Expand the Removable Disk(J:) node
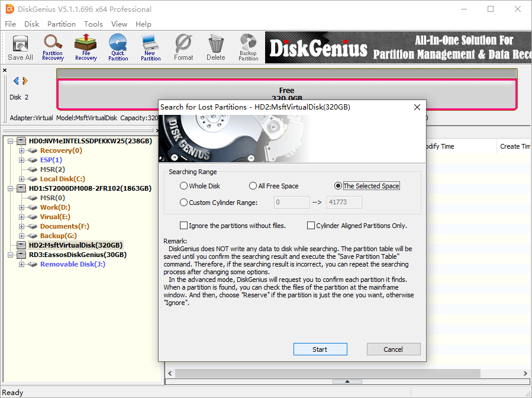 [x=22, y=264]
